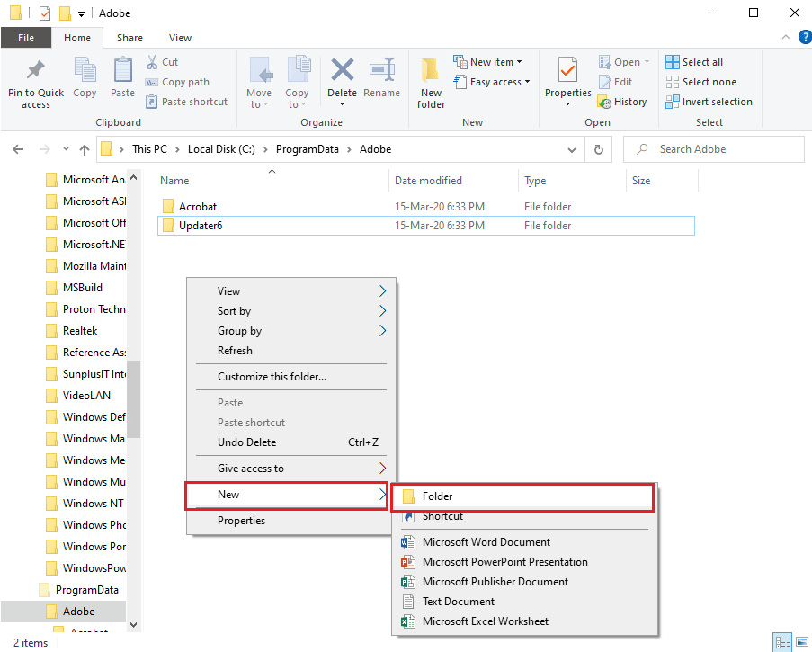
Task: Switch to Details view icon in status bar
Action: [782, 642]
